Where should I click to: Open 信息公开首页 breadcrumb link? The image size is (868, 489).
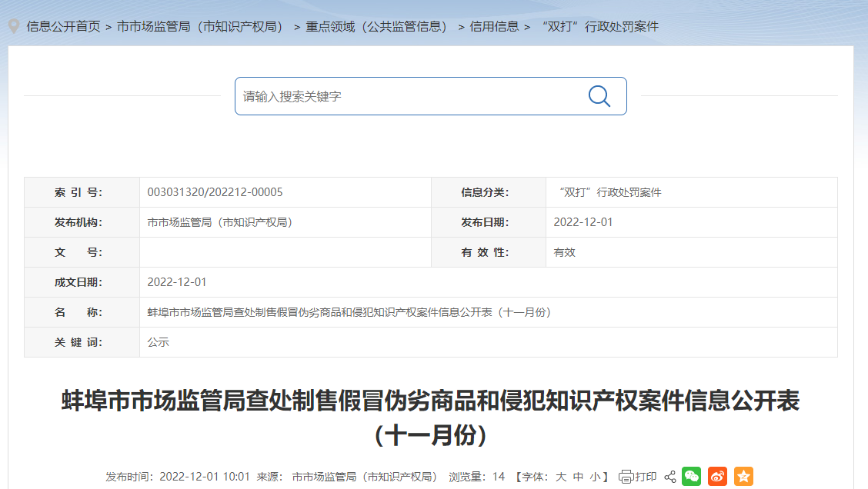63,26
